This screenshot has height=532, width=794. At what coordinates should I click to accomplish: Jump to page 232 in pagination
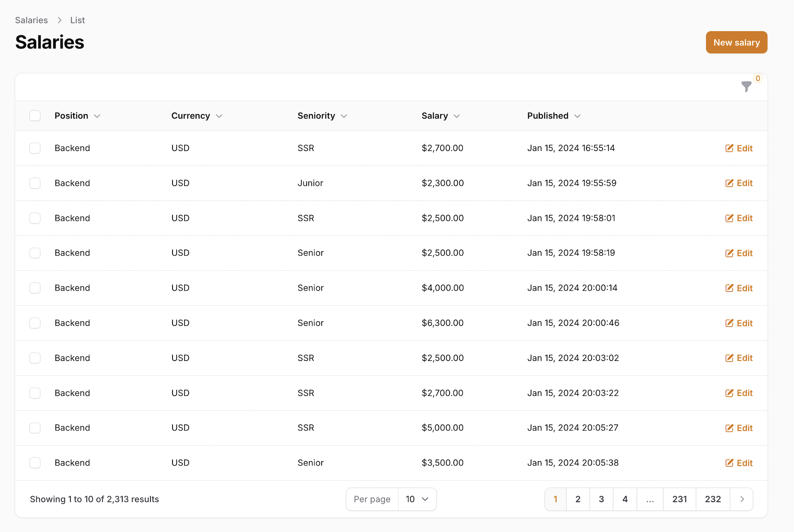coord(712,499)
